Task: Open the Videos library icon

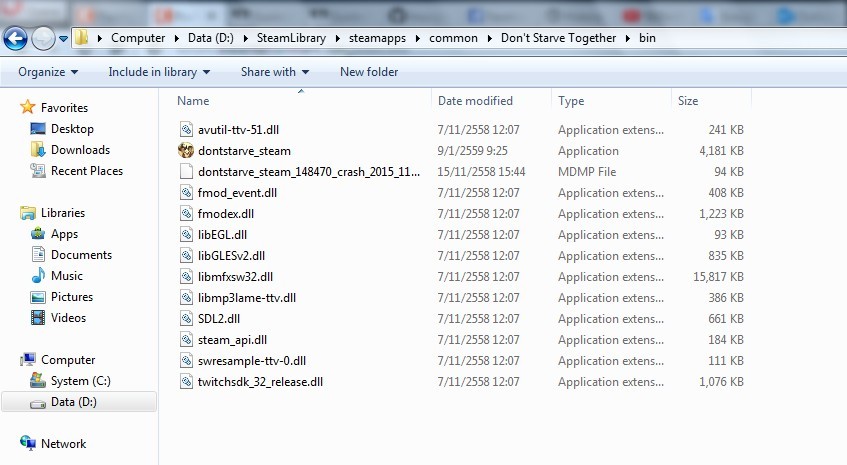Action: [38, 318]
